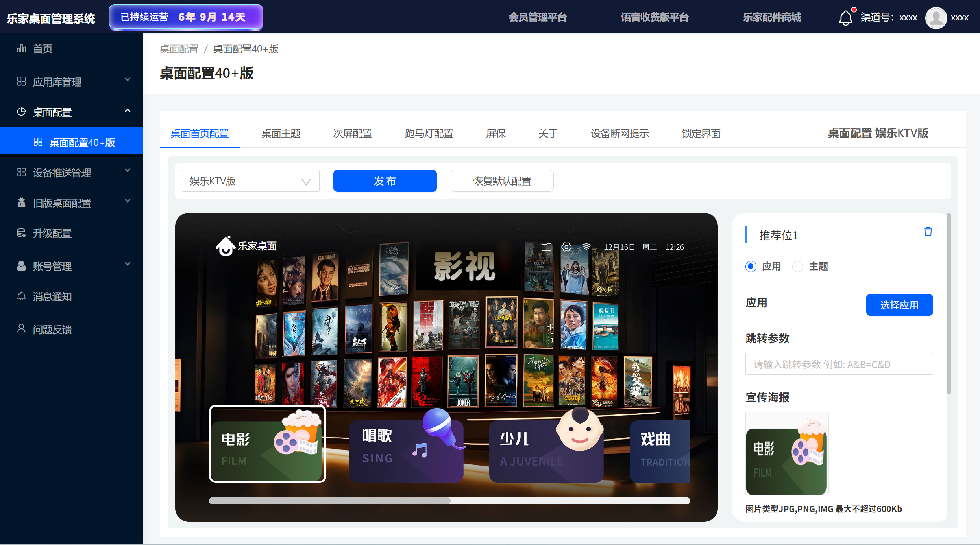This screenshot has width=980, height=545.
Task: Switch to the 屏保 tab
Action: 496,134
